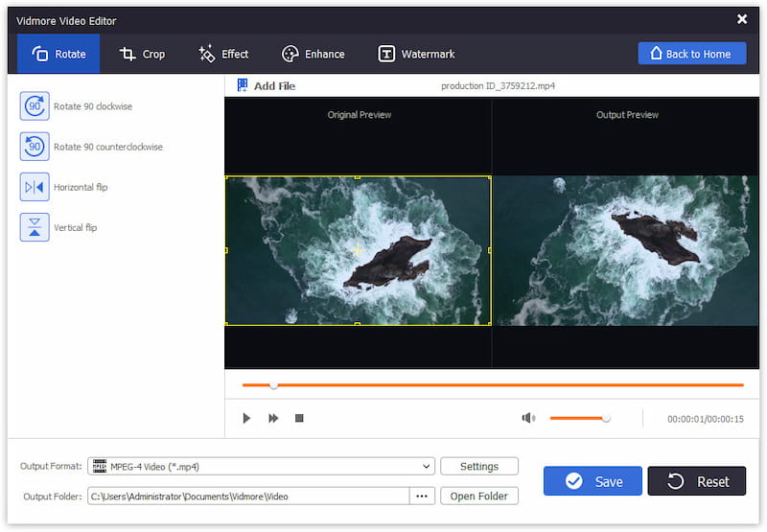Click the Open Folder button

point(478,497)
